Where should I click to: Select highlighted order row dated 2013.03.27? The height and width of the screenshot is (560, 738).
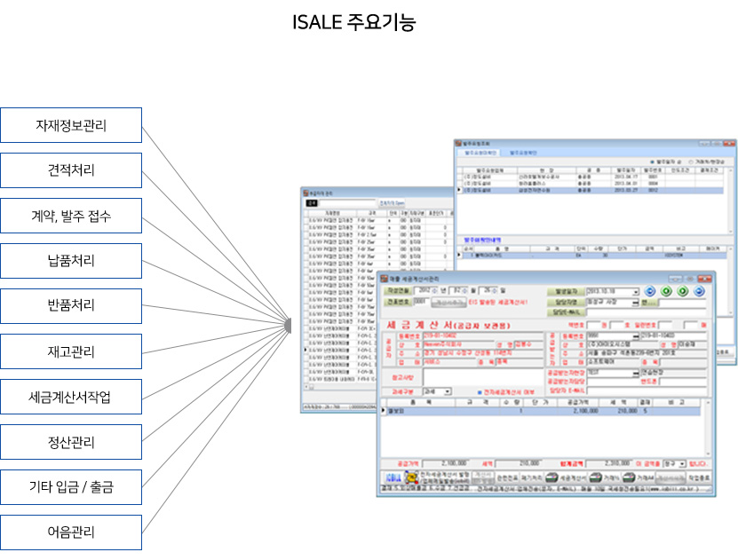click(591, 191)
